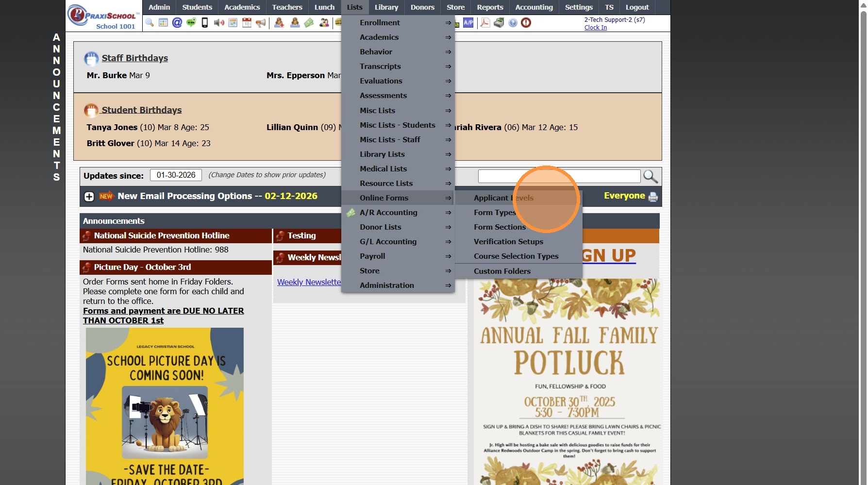
Task: Open the blue help question mark icon
Action: [513, 23]
